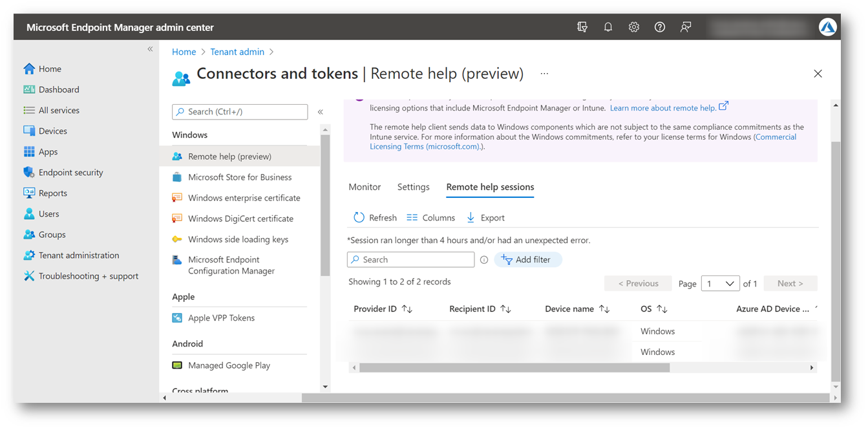The image size is (868, 430).
Task: Click the Home breadcrumb link
Action: [x=184, y=52]
